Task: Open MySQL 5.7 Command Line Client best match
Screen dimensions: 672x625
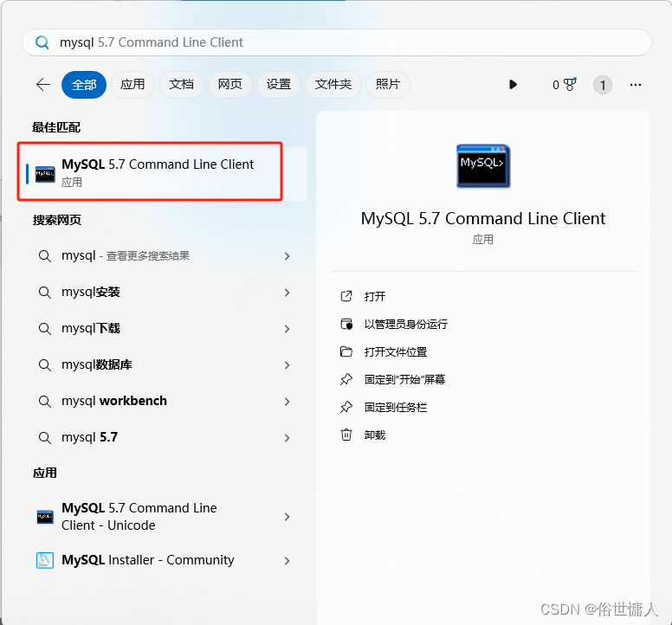Action: (166, 173)
